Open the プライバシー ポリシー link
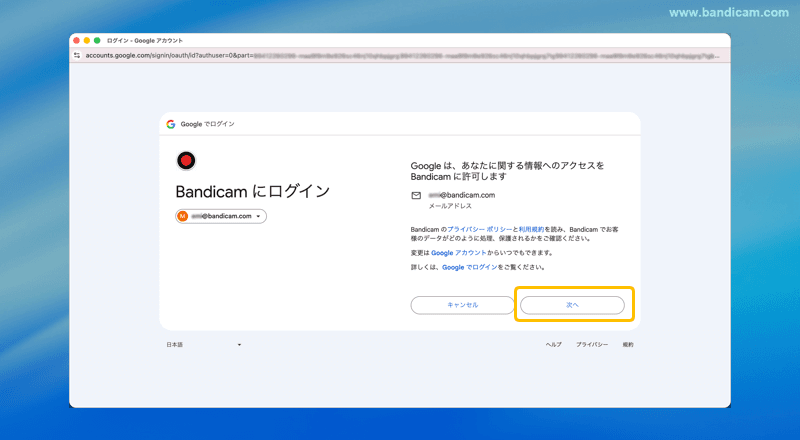800x440 pixels. pos(480,230)
